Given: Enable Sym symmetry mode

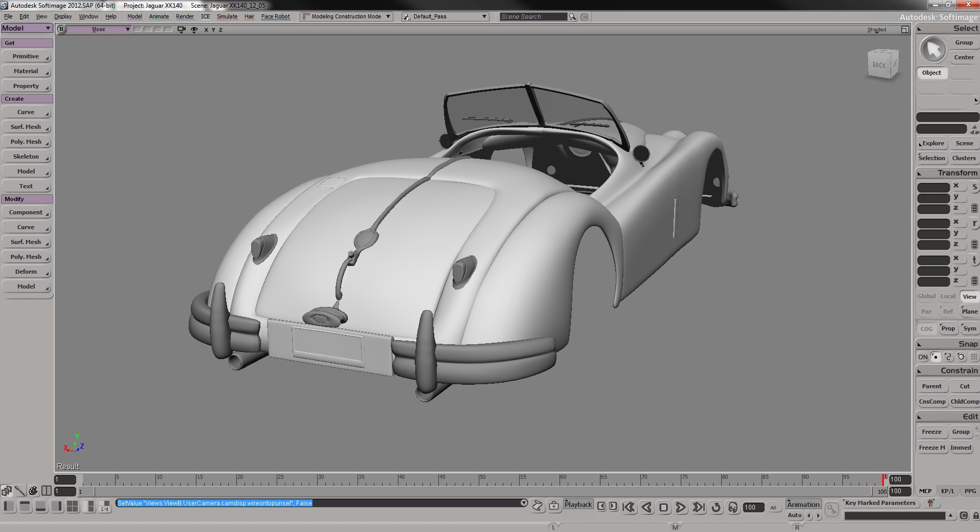Looking at the screenshot, I should tap(969, 328).
